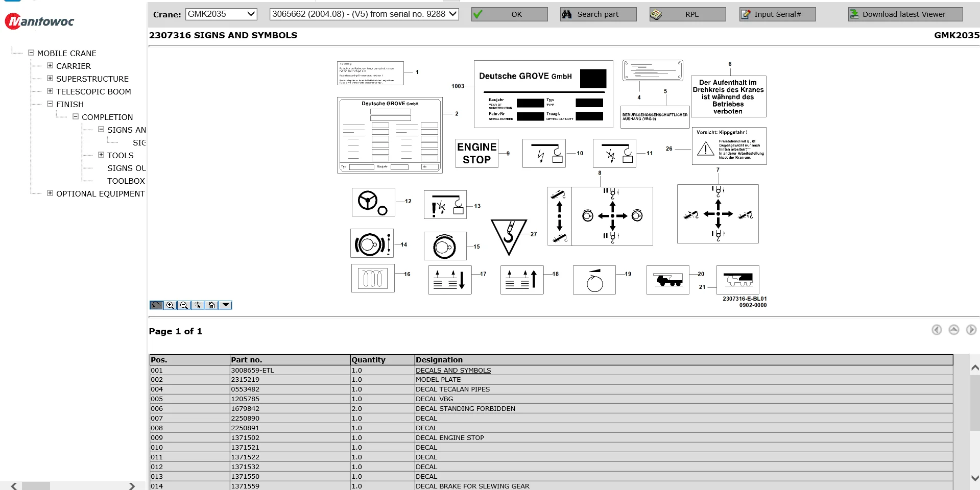Select TOOLBOX tree item
980x490 pixels.
pos(126,181)
